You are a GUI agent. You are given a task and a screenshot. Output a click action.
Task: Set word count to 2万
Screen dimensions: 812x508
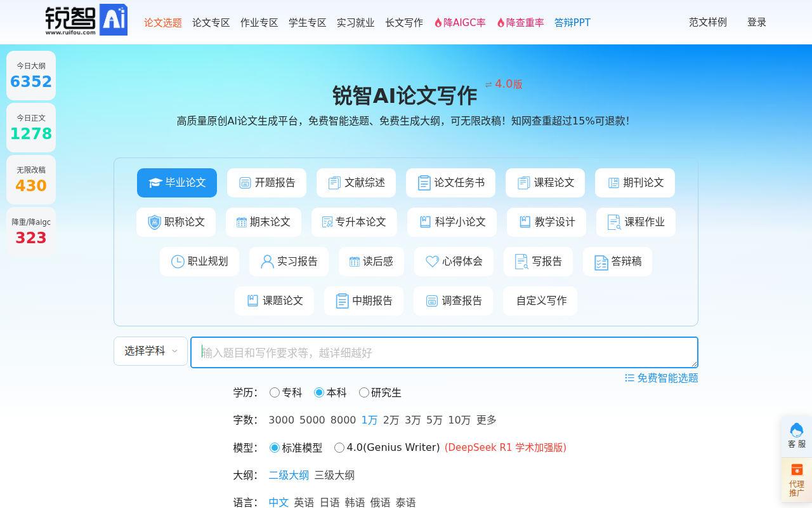pos(391,420)
